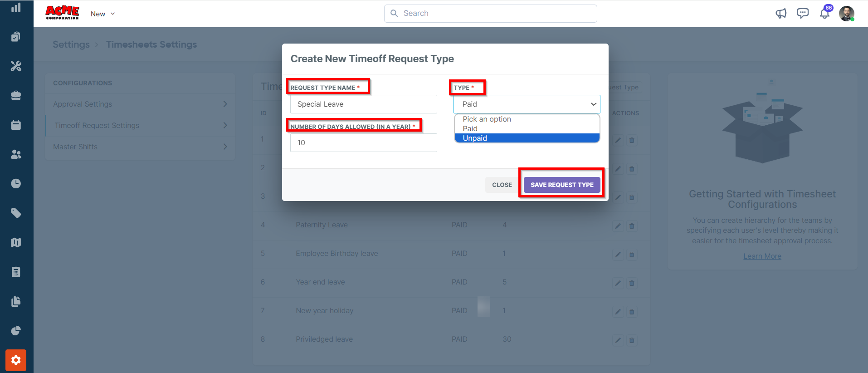Open the wrench and screwdriver tools icon
The width and height of the screenshot is (868, 373).
[16, 66]
